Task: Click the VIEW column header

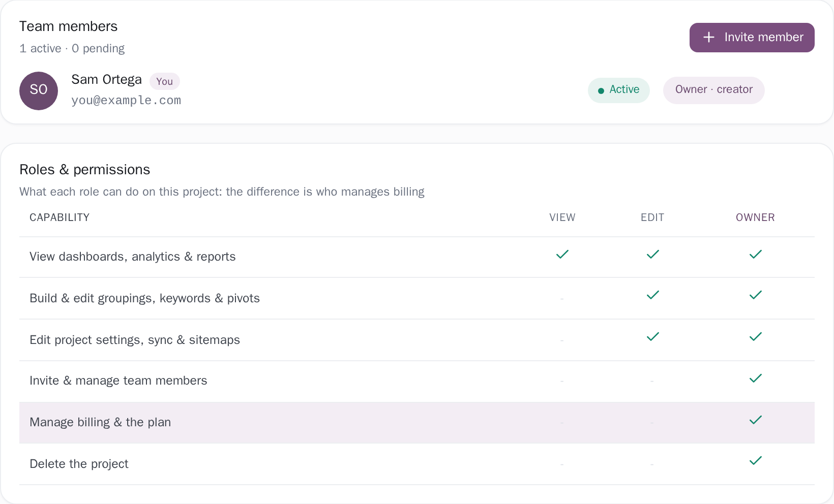Action: 562,217
